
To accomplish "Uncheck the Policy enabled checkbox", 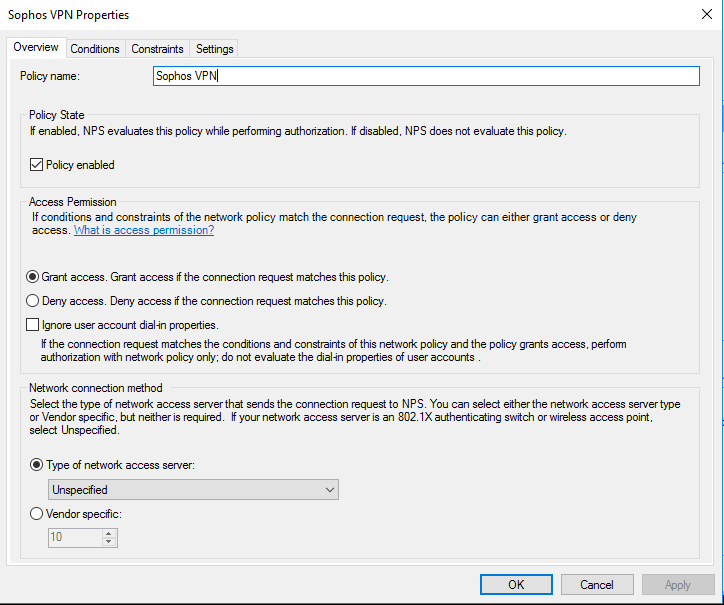I will pos(36,165).
